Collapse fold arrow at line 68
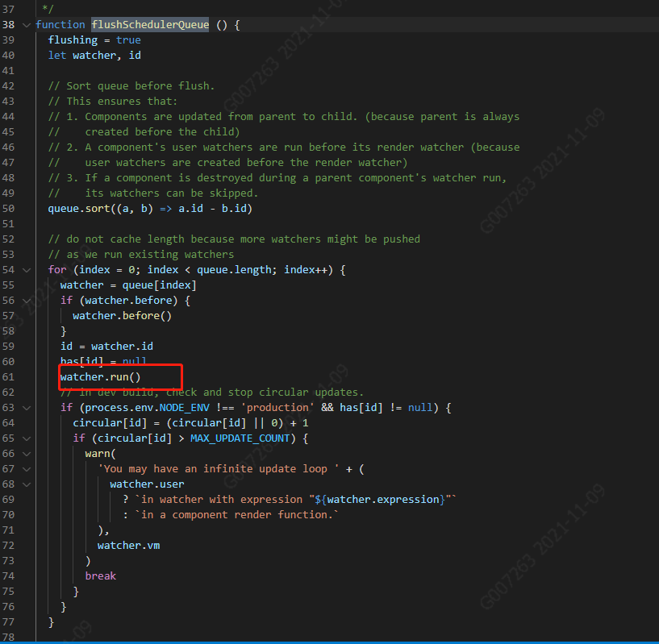This screenshot has width=659, height=644. [x=27, y=484]
